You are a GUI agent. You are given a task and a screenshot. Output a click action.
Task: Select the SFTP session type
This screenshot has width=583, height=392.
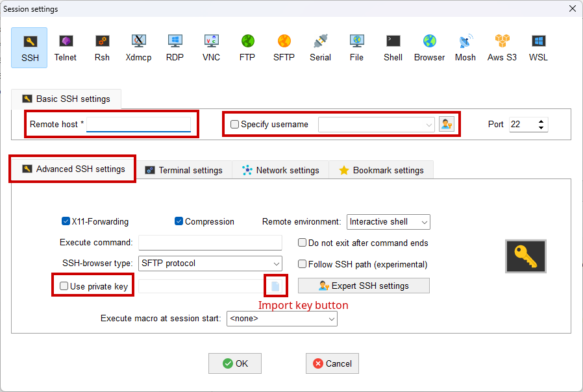[284, 47]
